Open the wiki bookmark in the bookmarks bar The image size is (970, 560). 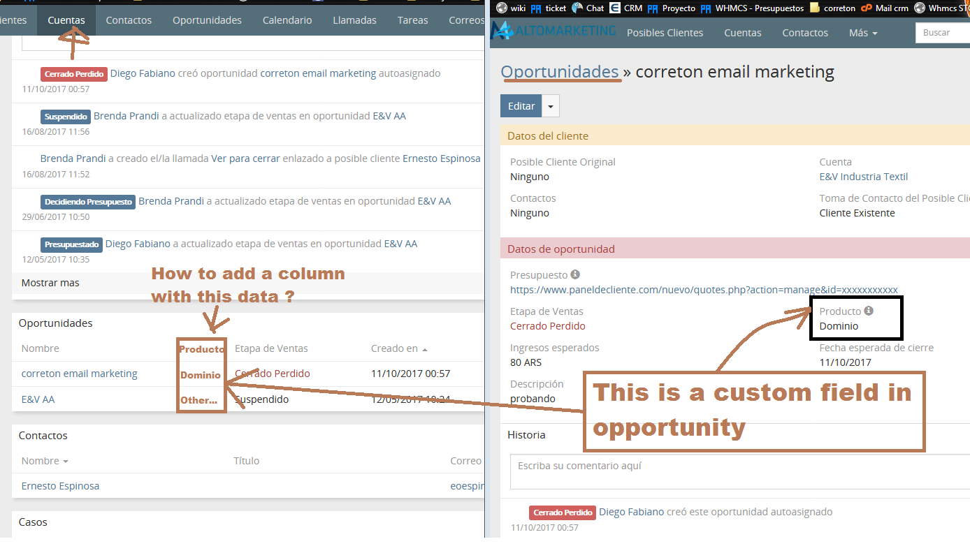(511, 8)
